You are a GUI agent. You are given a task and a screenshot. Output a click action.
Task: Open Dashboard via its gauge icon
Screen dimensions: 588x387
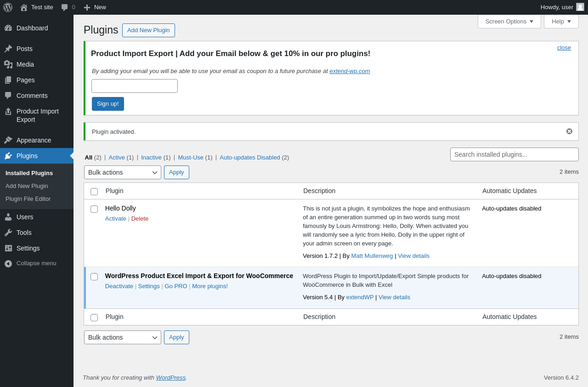8,28
